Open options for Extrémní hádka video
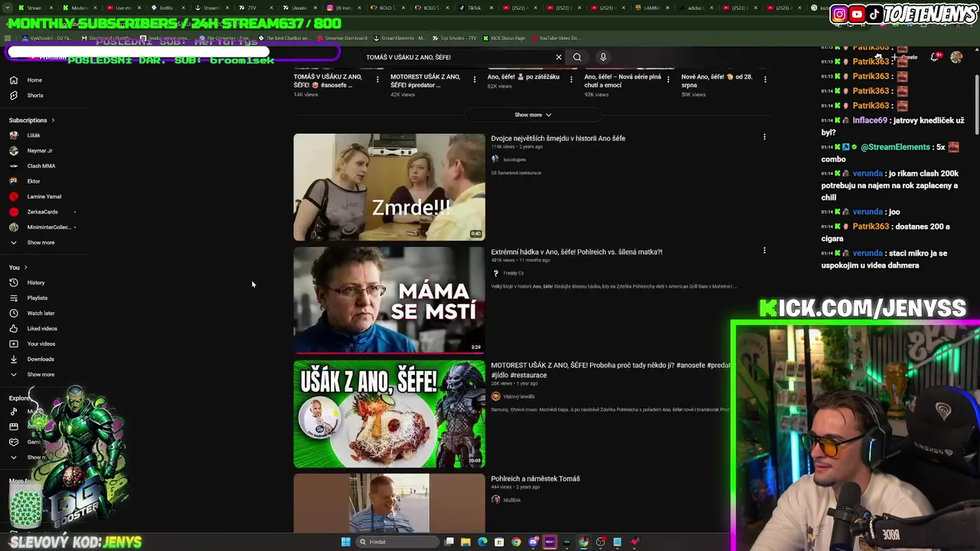Image resolution: width=980 pixels, height=551 pixels. pos(764,250)
